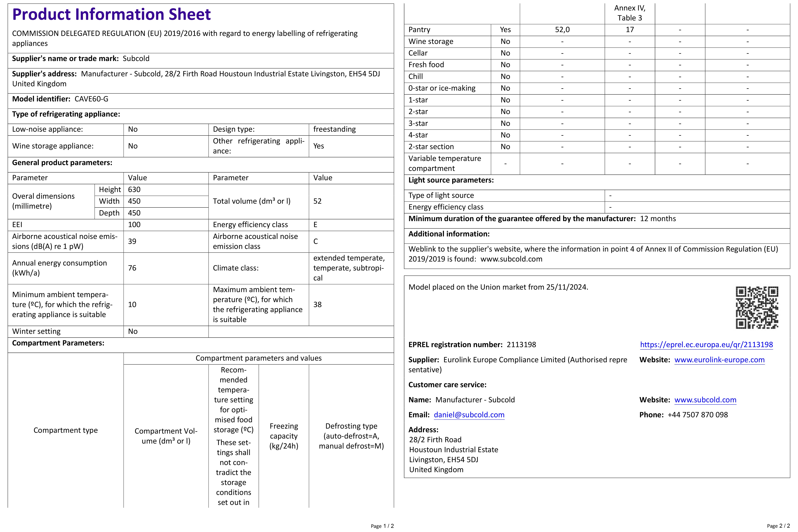
Task: Select the Pantry compartment row label
Action: (419, 30)
